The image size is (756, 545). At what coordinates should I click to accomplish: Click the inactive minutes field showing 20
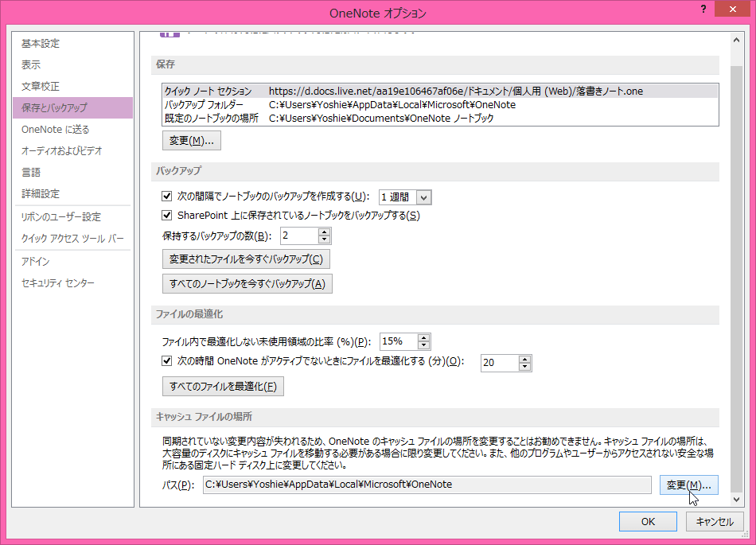[x=500, y=363]
